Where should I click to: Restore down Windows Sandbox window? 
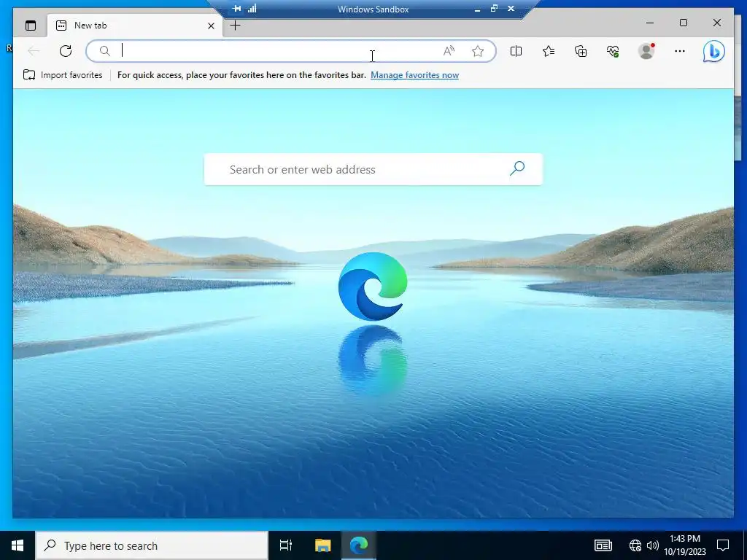(x=494, y=9)
